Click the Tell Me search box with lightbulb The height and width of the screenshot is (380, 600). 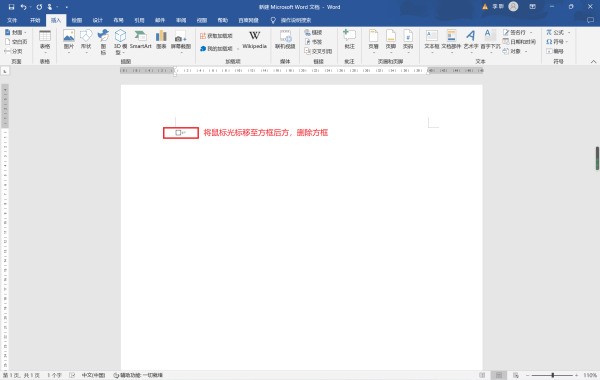(x=291, y=20)
